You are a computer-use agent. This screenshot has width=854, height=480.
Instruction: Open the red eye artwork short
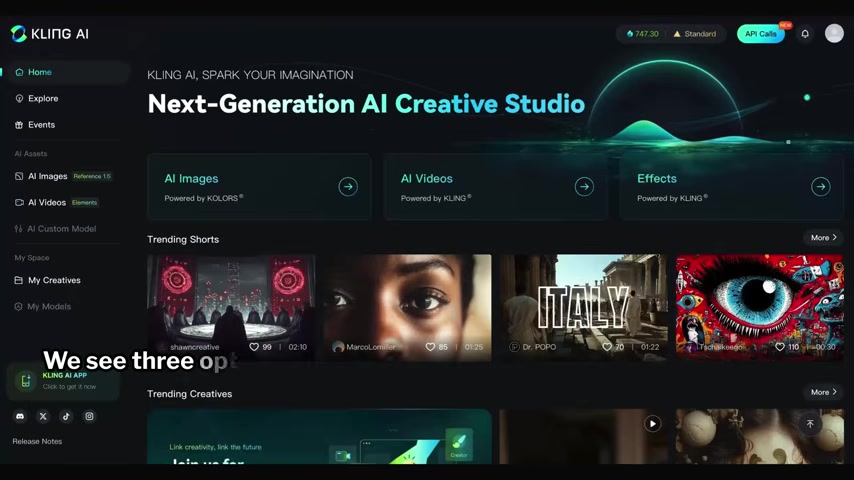click(x=760, y=307)
